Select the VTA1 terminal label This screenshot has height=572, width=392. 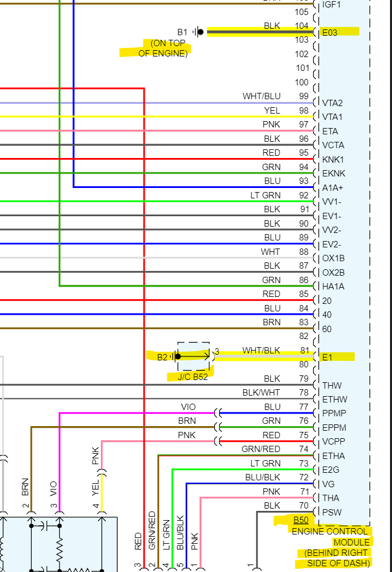coord(332,116)
